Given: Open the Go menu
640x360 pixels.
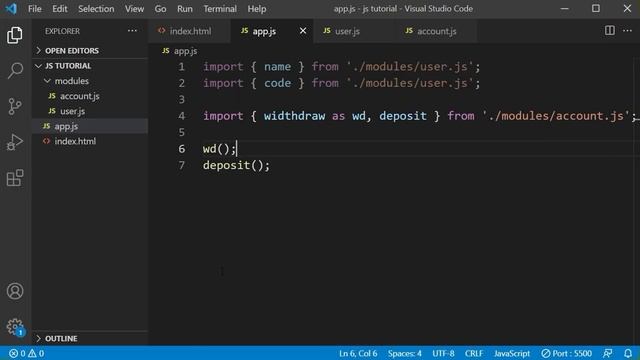Looking at the screenshot, I should (x=160, y=9).
